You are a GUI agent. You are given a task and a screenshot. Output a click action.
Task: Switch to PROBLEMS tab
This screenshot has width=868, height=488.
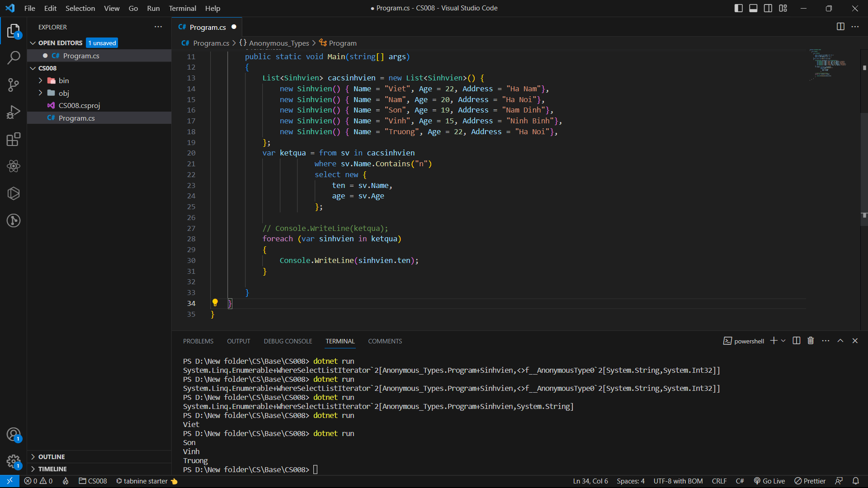tap(198, 341)
